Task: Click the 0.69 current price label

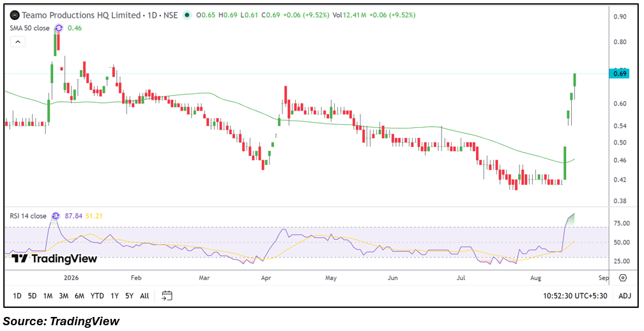Action: coord(620,73)
